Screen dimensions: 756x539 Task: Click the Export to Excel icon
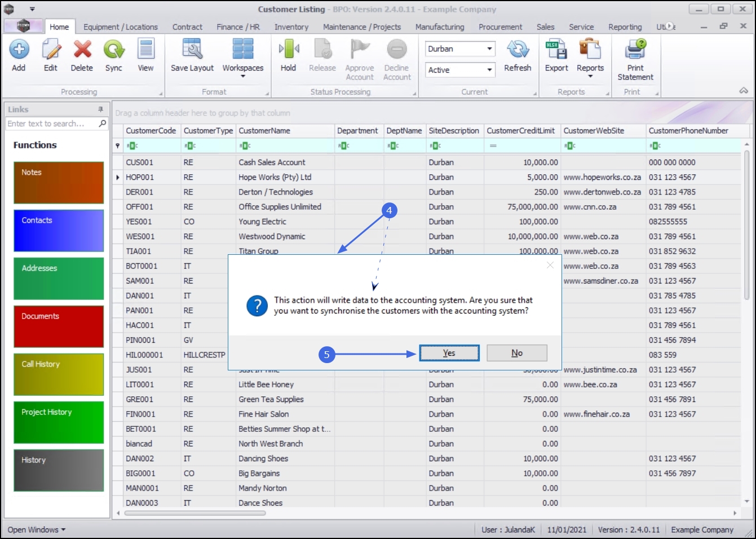556,50
